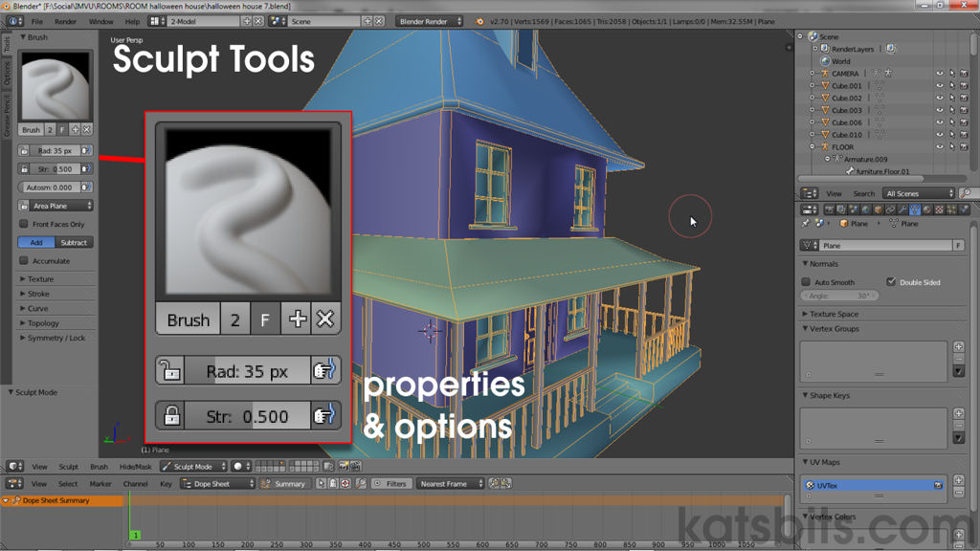Add a UV map with the plus button
This screenshot has width=980, height=551.
[959, 480]
